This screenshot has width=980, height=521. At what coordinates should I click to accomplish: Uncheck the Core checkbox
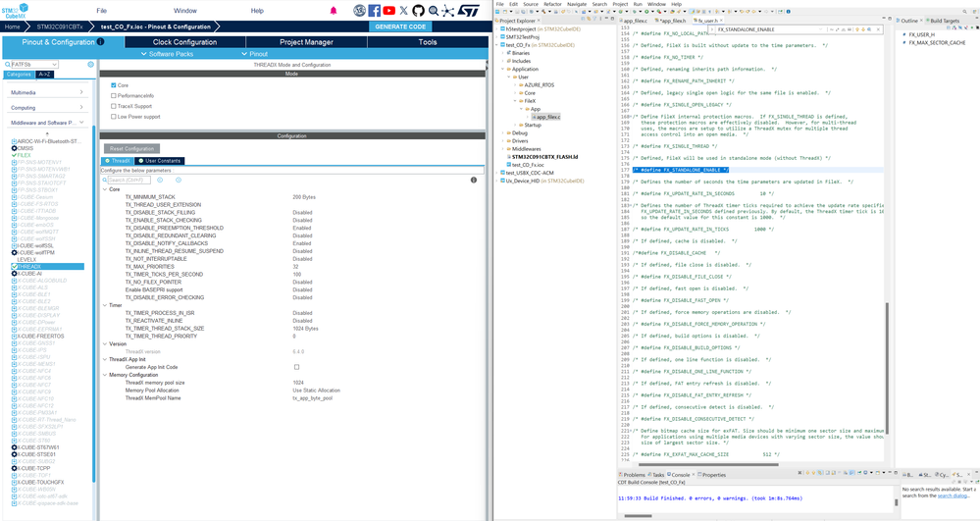[114, 85]
